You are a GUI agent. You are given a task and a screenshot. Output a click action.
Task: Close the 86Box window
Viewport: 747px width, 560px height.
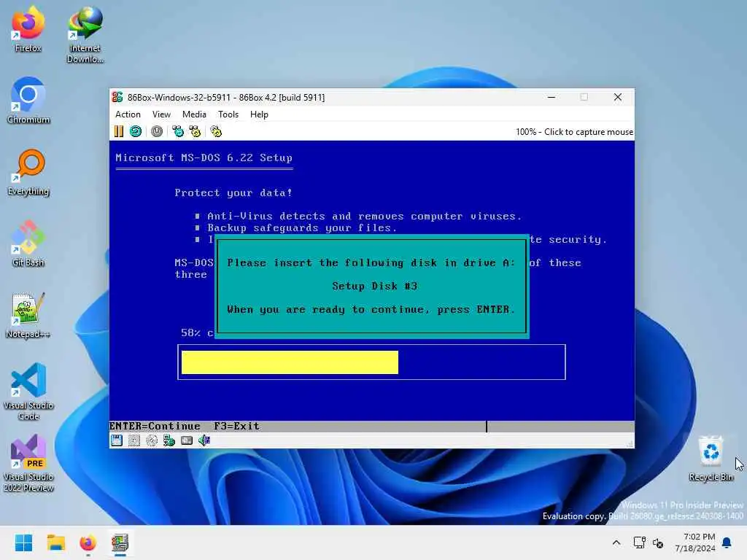coord(618,97)
